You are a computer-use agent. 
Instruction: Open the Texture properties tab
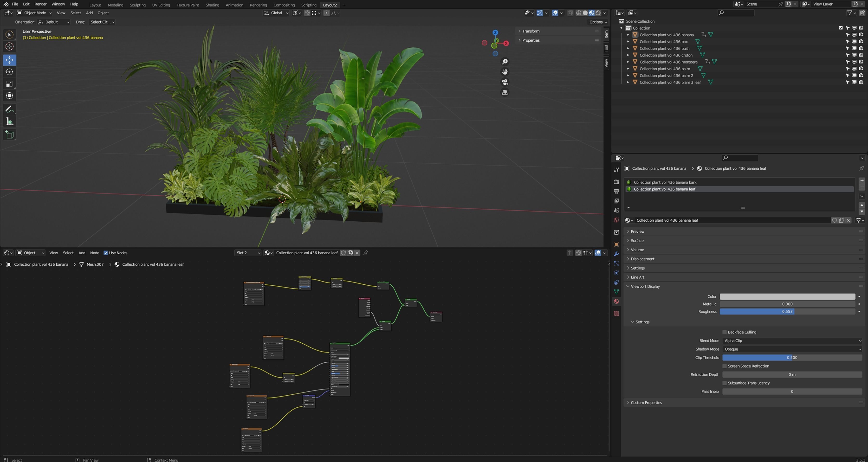coord(616,314)
